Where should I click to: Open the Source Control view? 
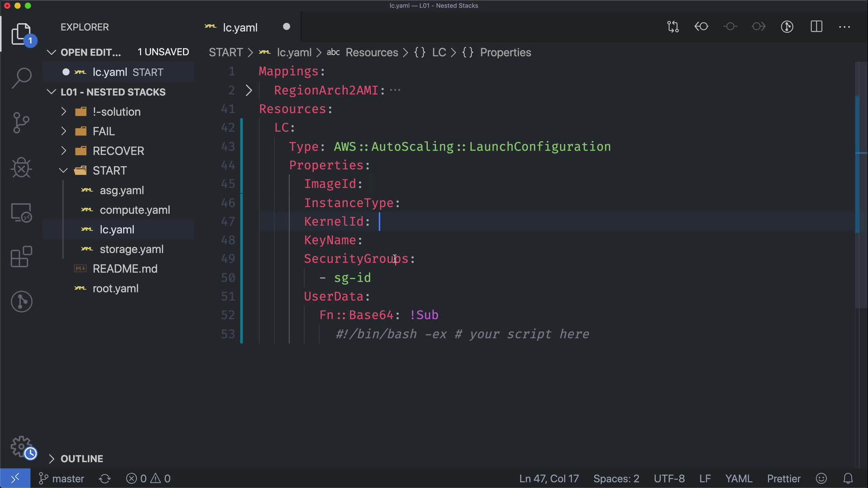pos(21,122)
